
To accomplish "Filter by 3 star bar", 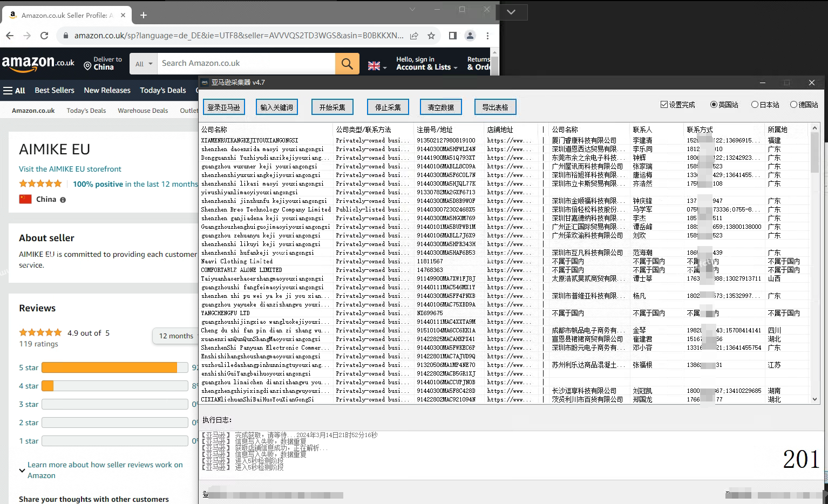I will pyautogui.click(x=115, y=404).
